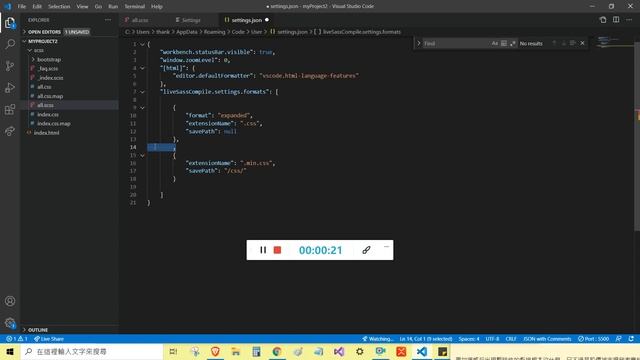Click JSON with Comments language mode
This screenshot has width=640, height=360.
(x=547, y=339)
